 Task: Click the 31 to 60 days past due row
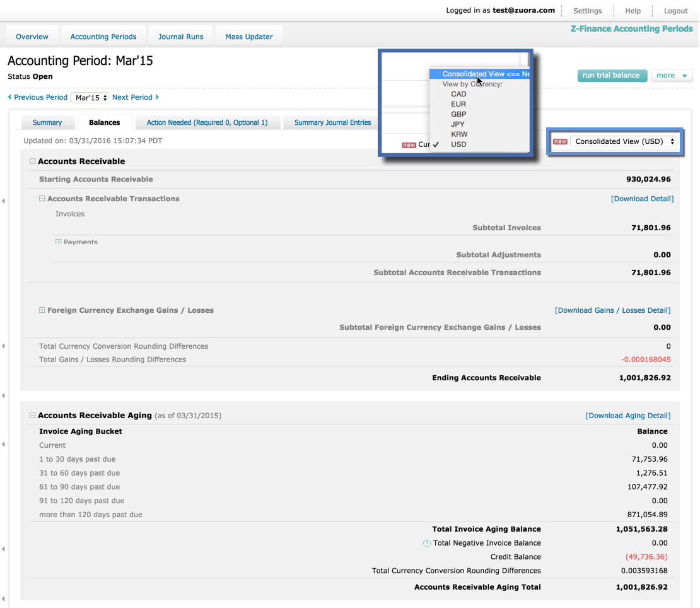point(350,473)
